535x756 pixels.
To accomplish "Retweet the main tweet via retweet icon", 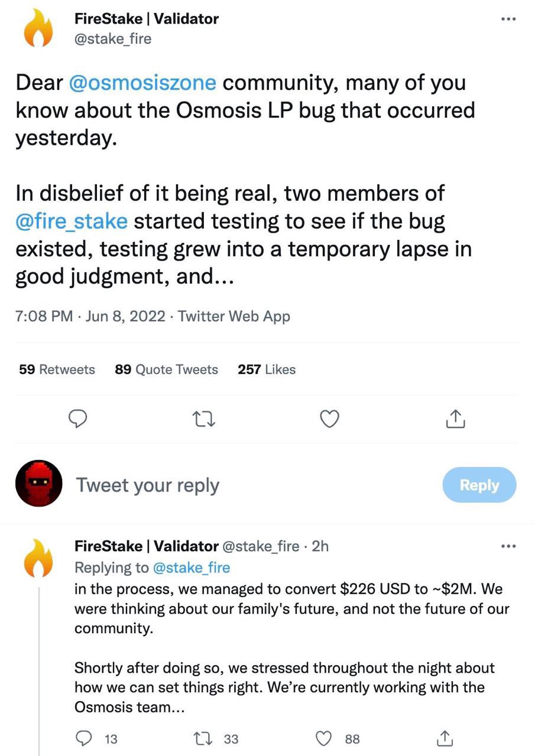I will (203, 419).
